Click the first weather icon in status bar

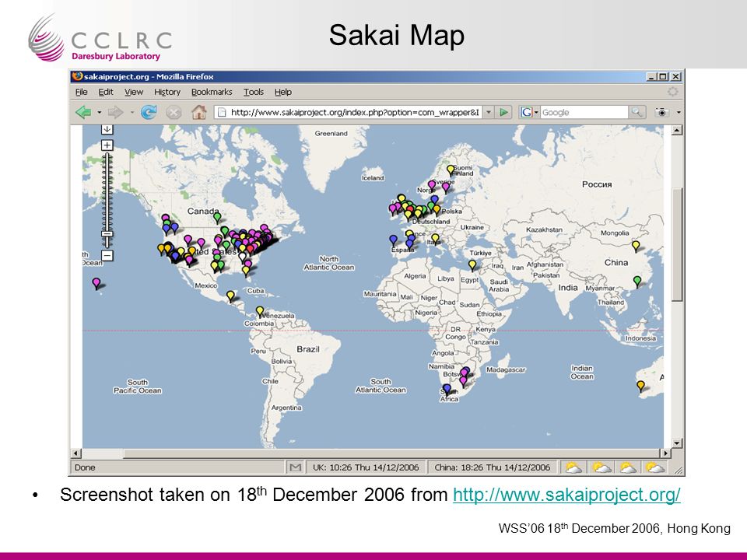[573, 467]
